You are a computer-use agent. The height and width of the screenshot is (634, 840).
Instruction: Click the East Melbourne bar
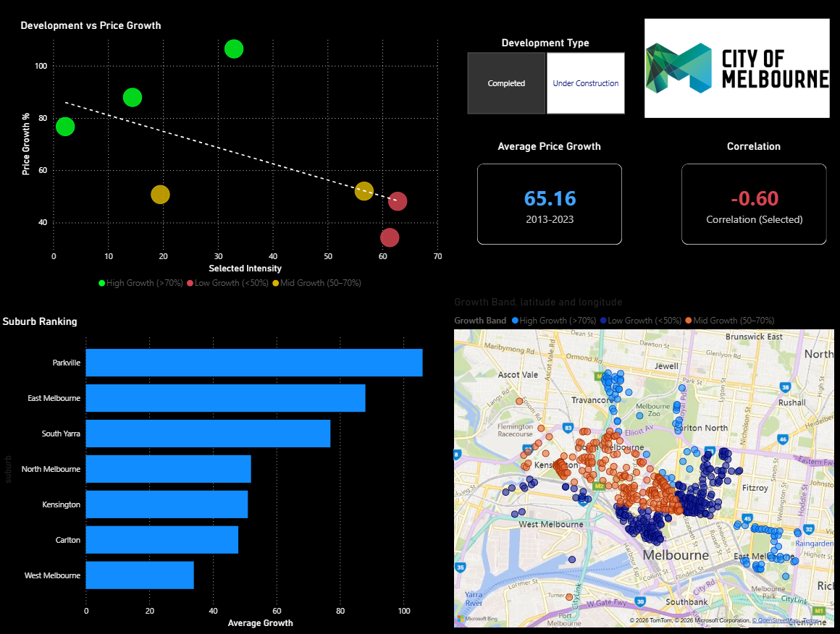coord(225,398)
